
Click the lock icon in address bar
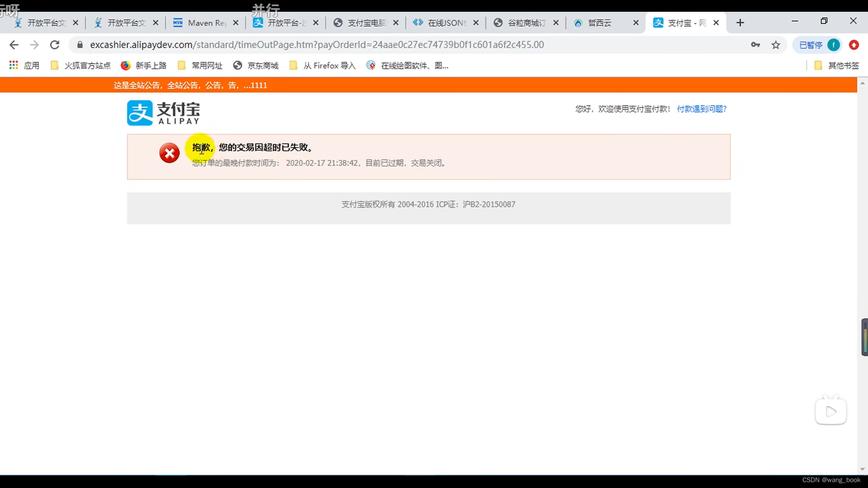click(80, 45)
